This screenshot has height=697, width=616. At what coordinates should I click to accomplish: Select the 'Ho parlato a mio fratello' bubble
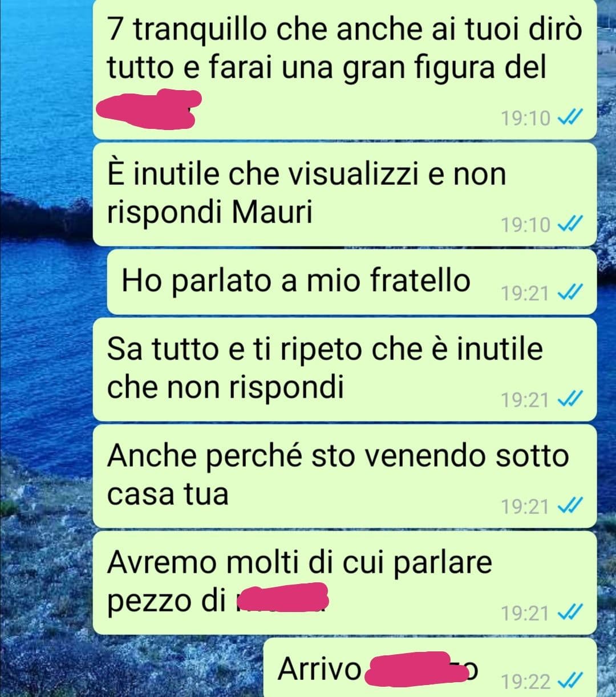[352, 282]
